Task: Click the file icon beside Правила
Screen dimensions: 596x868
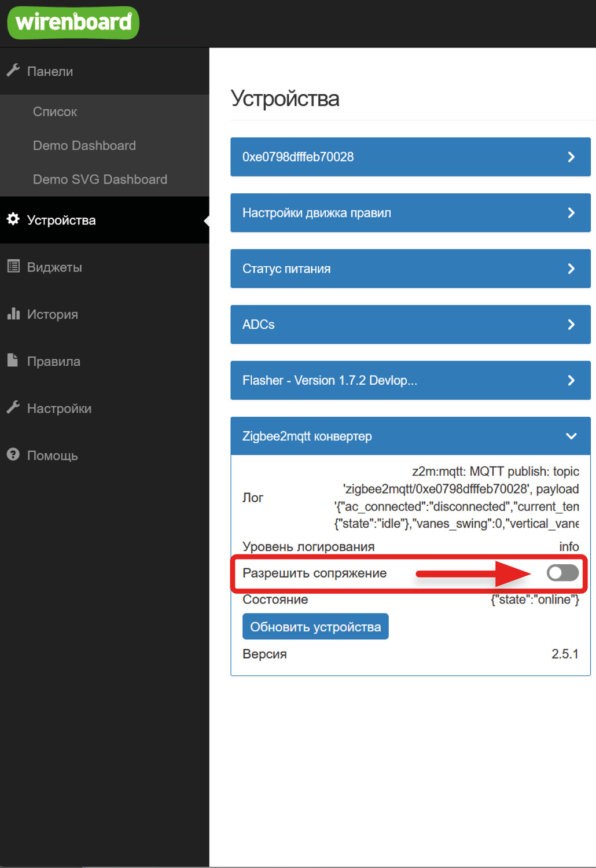Action: point(13,361)
